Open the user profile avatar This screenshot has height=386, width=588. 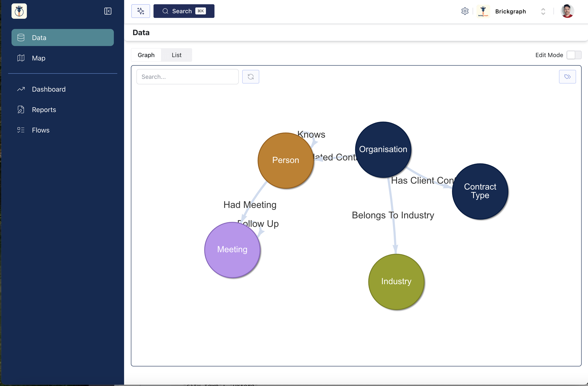[x=567, y=11]
